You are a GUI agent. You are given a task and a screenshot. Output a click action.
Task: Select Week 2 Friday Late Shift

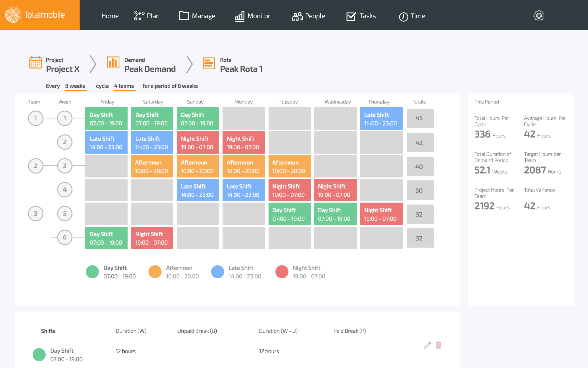[x=106, y=143]
